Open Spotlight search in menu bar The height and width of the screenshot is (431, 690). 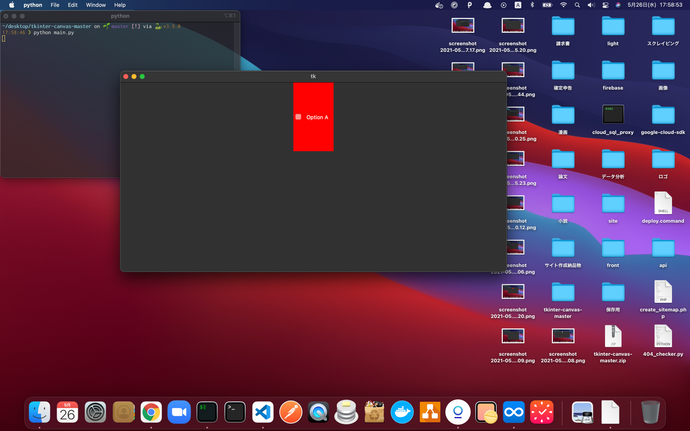click(577, 5)
